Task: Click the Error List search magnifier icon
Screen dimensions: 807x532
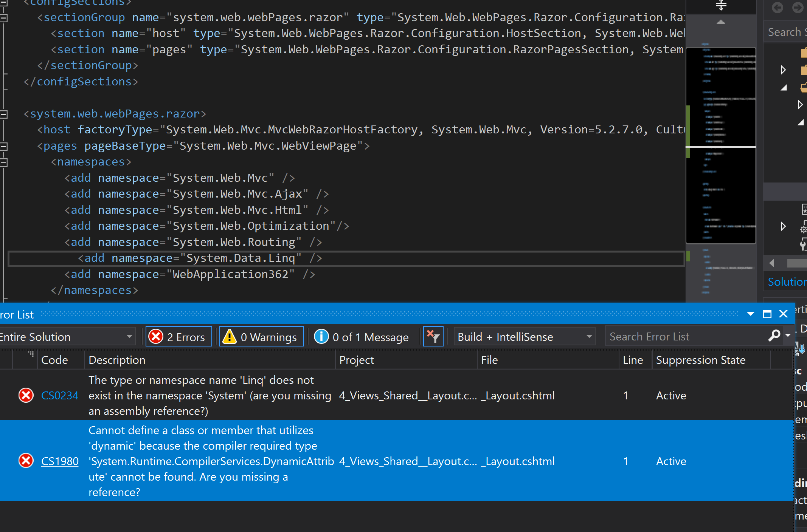Action: point(774,336)
